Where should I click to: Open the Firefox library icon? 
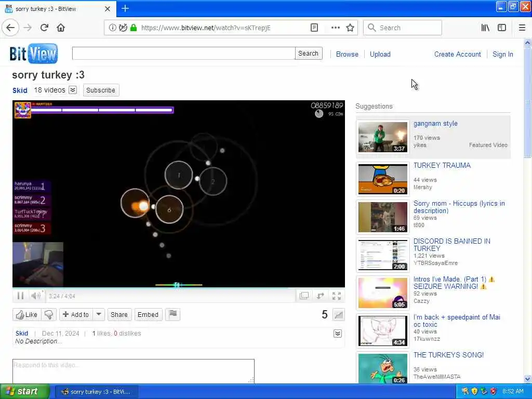coord(485,28)
